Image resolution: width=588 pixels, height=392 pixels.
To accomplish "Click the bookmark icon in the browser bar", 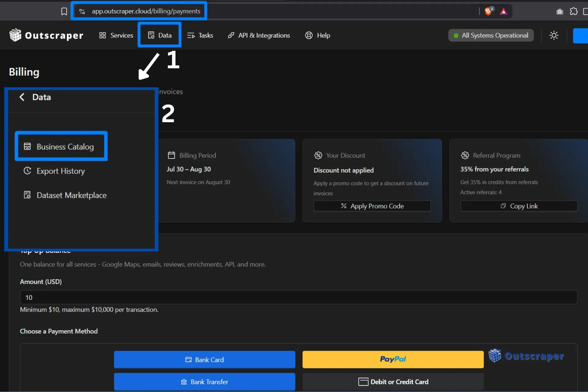I will click(x=64, y=11).
